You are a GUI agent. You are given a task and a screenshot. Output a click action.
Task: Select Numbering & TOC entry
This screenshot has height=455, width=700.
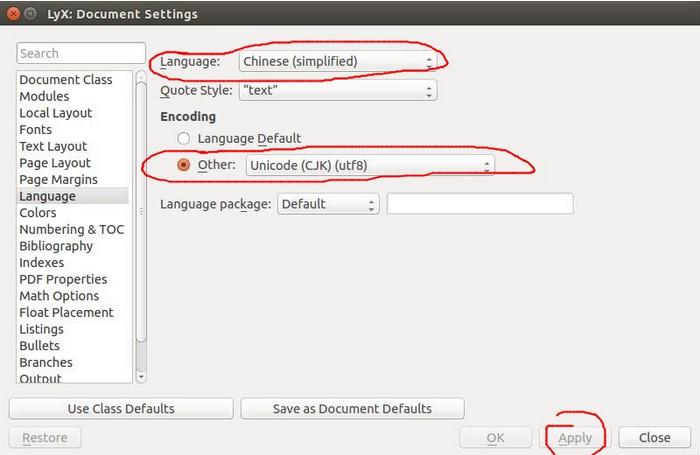coord(71,229)
